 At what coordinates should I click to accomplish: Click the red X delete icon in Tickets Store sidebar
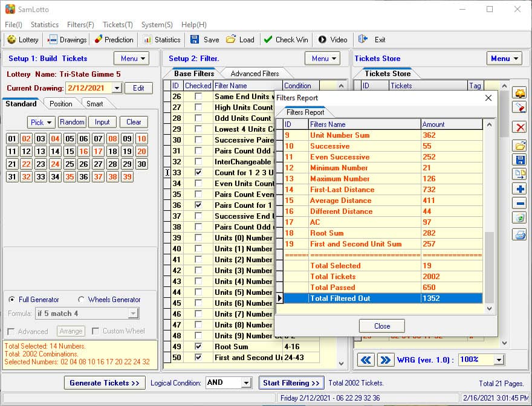[520, 127]
